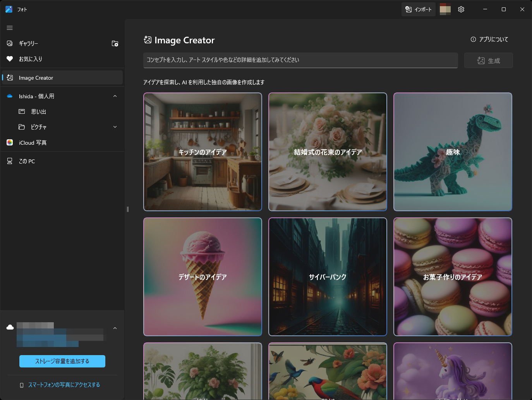The image size is (532, 400).
Task: Open the サイバーパンク idea thumbnail
Action: (x=327, y=277)
